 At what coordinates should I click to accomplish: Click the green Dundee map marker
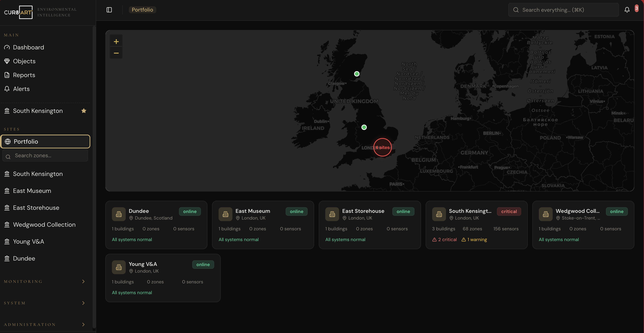tap(357, 74)
